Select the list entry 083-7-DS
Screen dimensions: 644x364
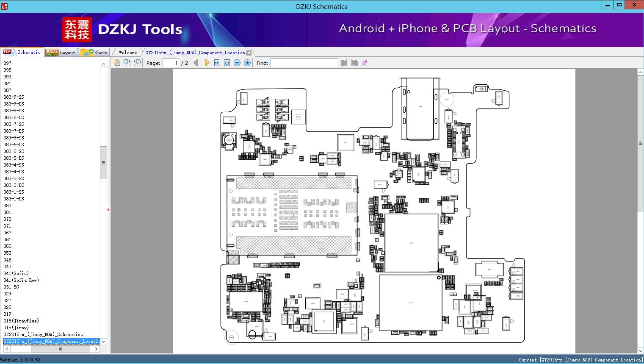tap(14, 131)
